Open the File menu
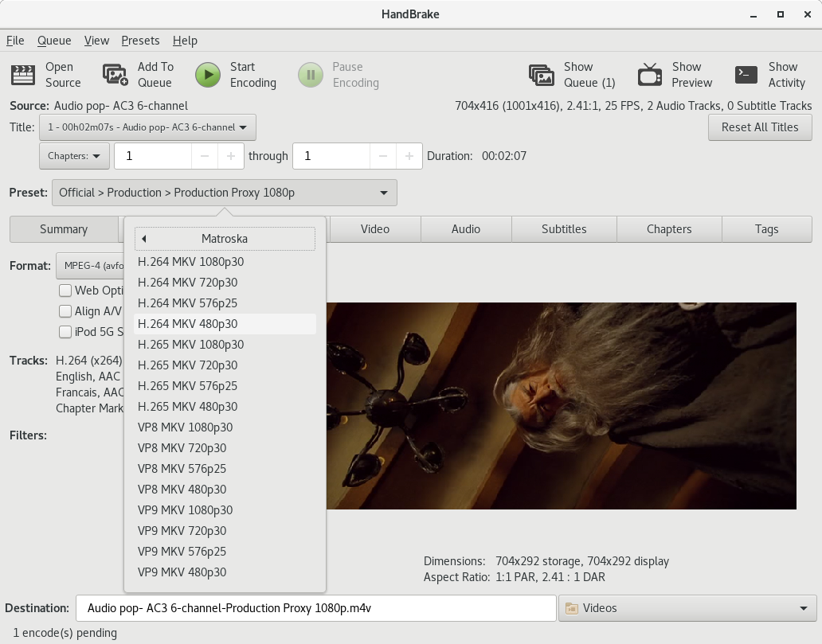This screenshot has height=644, width=822. point(15,41)
